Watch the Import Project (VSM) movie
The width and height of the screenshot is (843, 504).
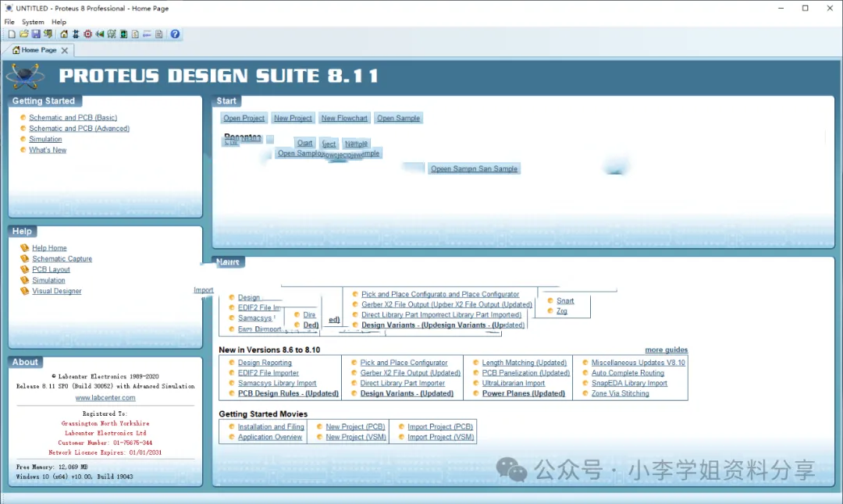441,437
